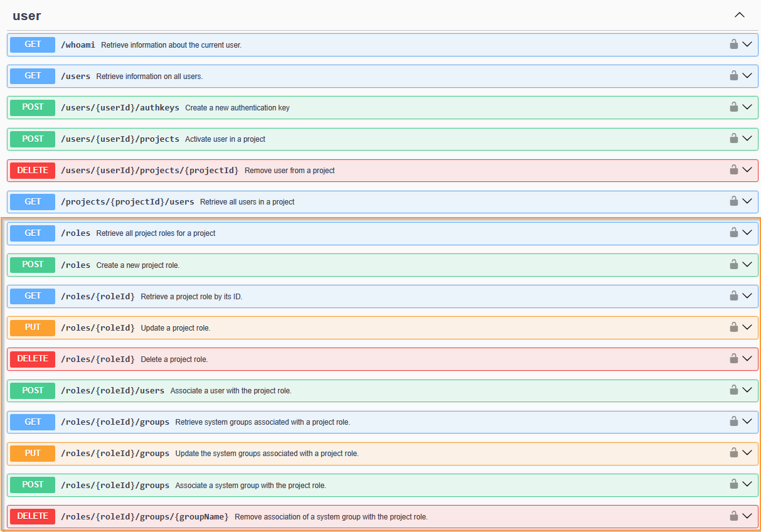Expand the POST authkeys operation chevron
Image resolution: width=761 pixels, height=532 pixels.
click(747, 107)
